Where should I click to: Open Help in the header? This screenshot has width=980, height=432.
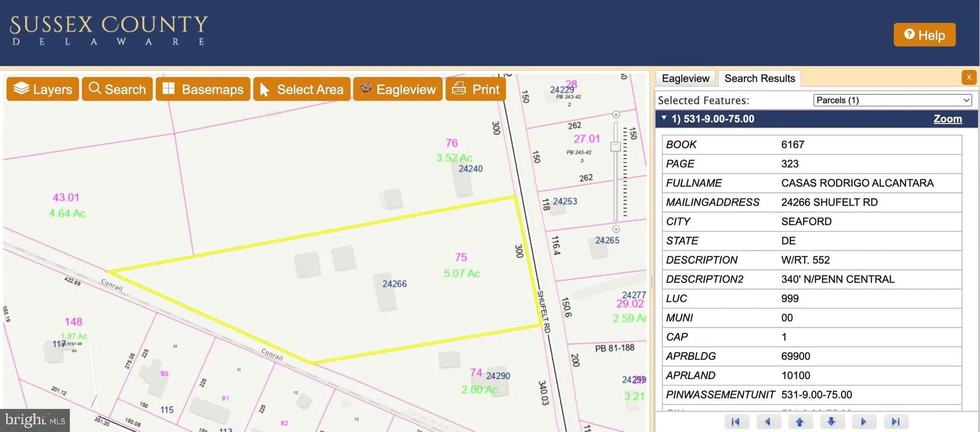924,35
